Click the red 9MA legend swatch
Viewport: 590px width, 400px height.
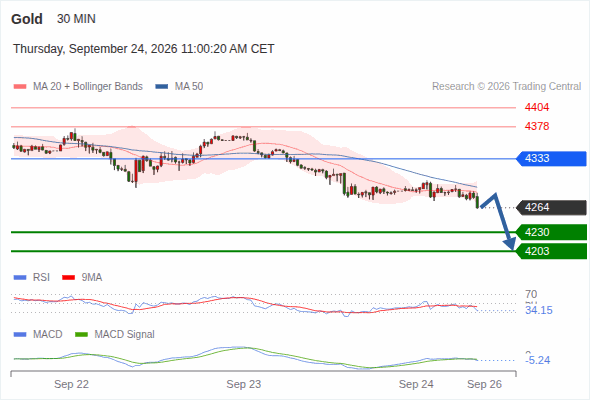coord(68,278)
